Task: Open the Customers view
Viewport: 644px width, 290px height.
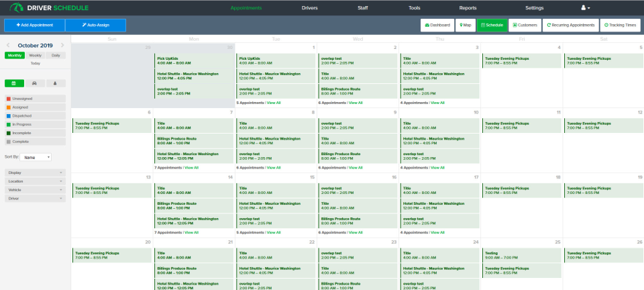Action: coord(525,25)
